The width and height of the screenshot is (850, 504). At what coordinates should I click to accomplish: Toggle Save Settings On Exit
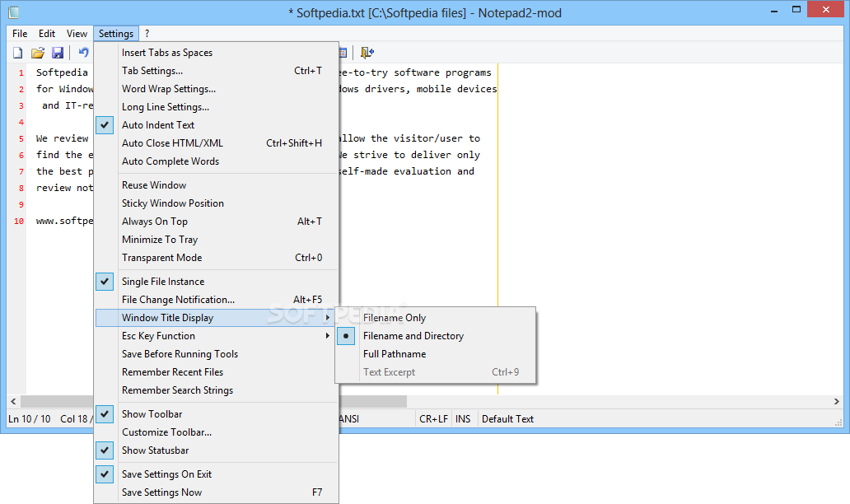click(x=216, y=474)
